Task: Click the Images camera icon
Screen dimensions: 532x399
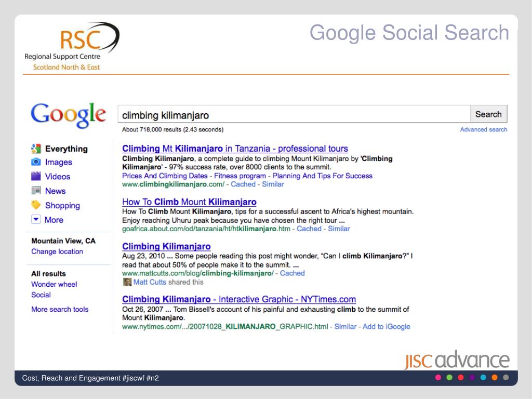Action: pyautogui.click(x=36, y=162)
